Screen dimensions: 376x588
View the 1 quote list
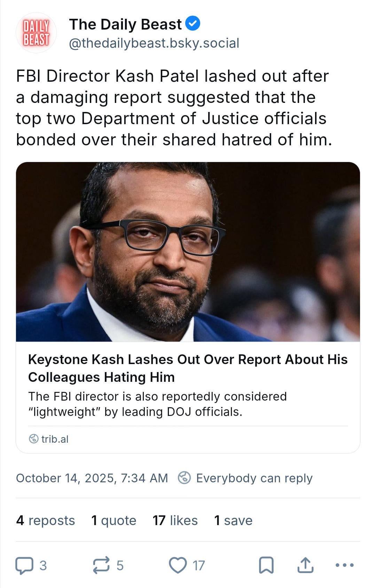(x=113, y=521)
